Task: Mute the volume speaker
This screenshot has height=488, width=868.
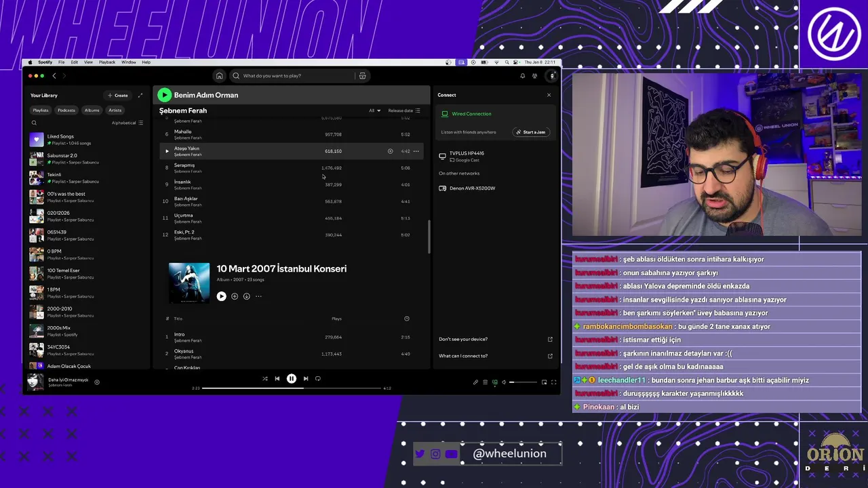Action: click(x=504, y=382)
